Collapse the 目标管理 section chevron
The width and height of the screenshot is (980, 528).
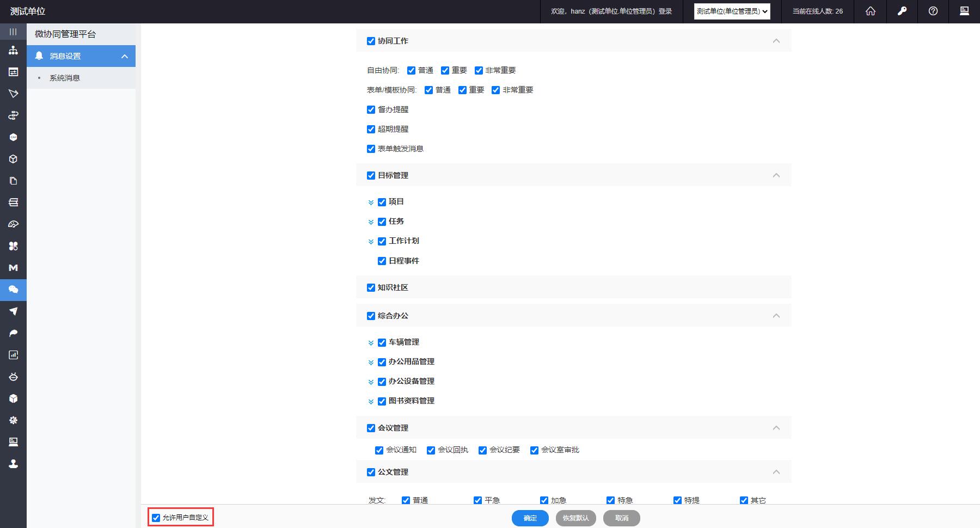[776, 175]
